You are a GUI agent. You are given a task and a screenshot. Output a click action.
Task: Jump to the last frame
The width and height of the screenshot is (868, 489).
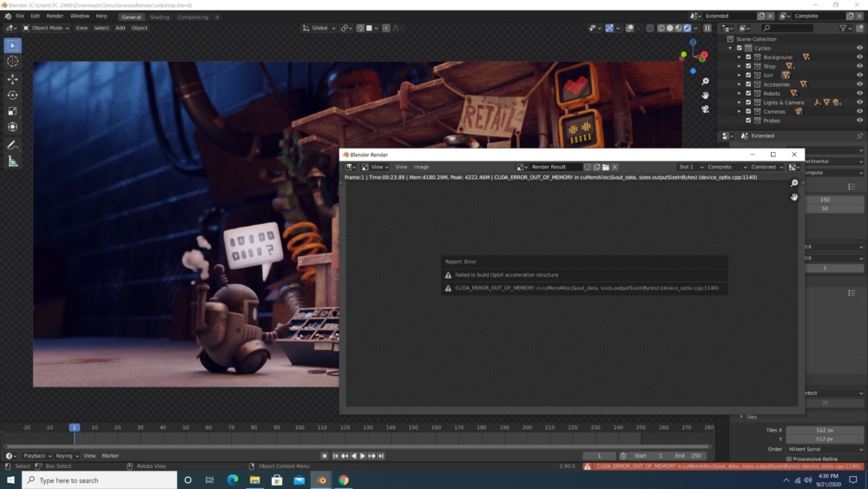381,456
